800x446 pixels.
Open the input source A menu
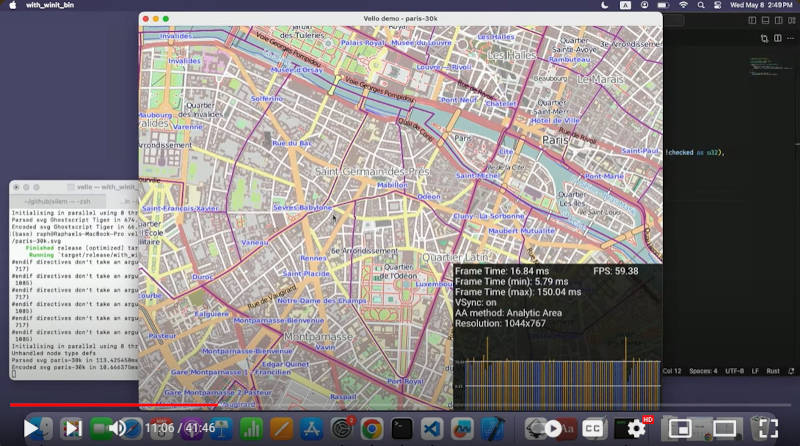[x=625, y=5]
